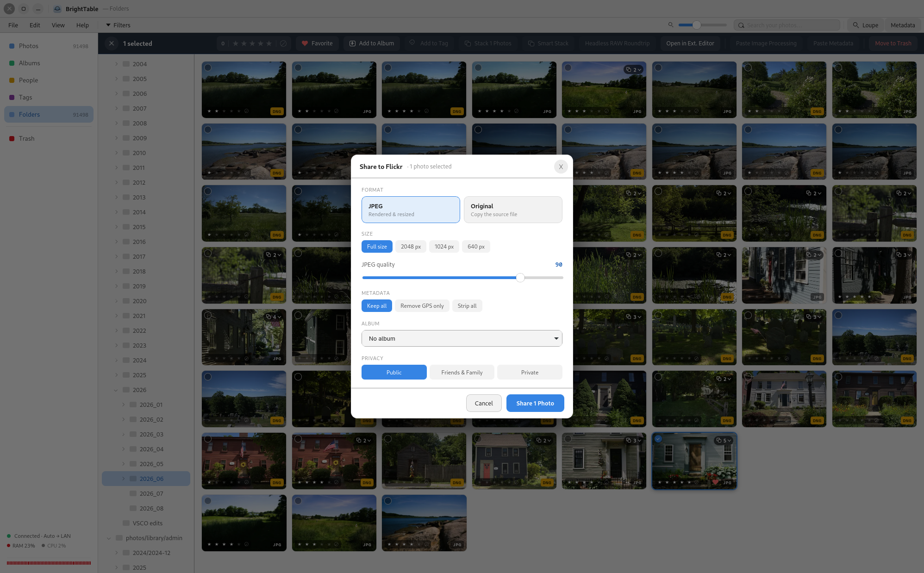The image size is (924, 573).
Task: Select Original copy the source file format
Action: coord(513,210)
